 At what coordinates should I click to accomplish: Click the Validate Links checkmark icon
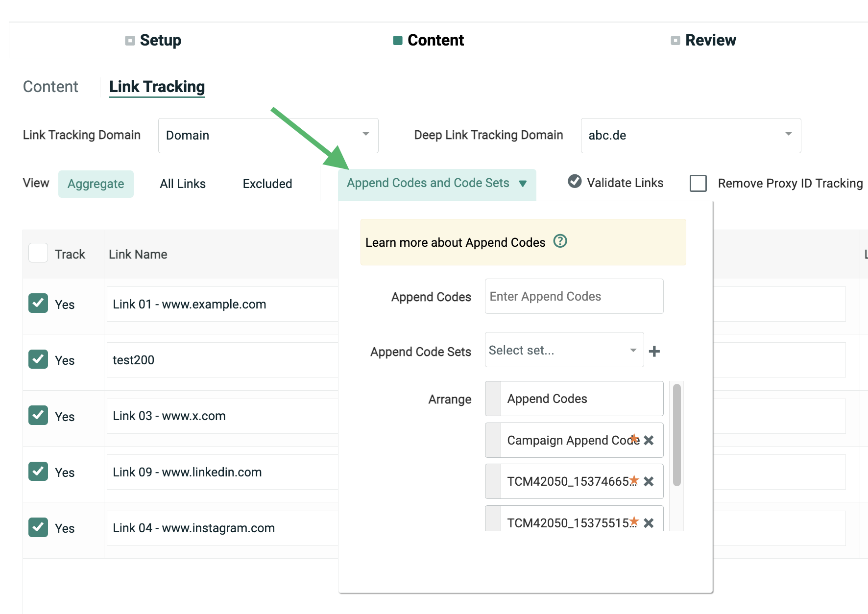point(575,182)
